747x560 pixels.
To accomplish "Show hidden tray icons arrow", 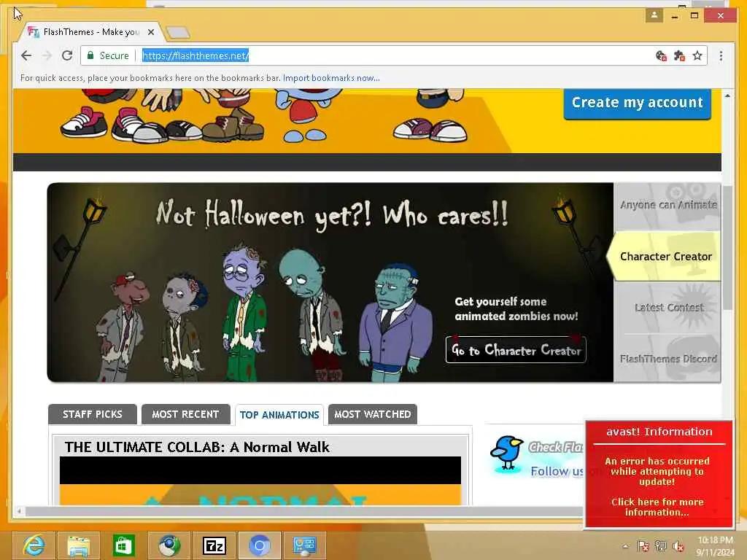I will (x=625, y=546).
